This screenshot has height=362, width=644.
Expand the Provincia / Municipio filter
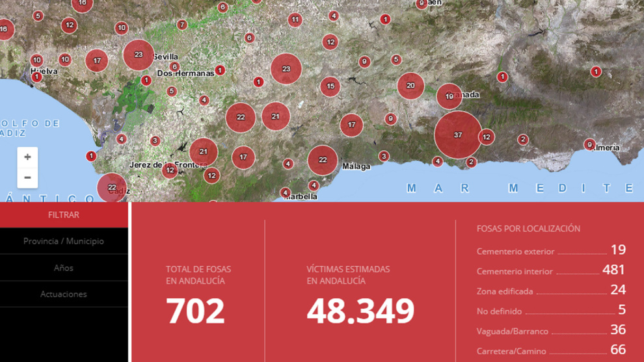tap(64, 241)
